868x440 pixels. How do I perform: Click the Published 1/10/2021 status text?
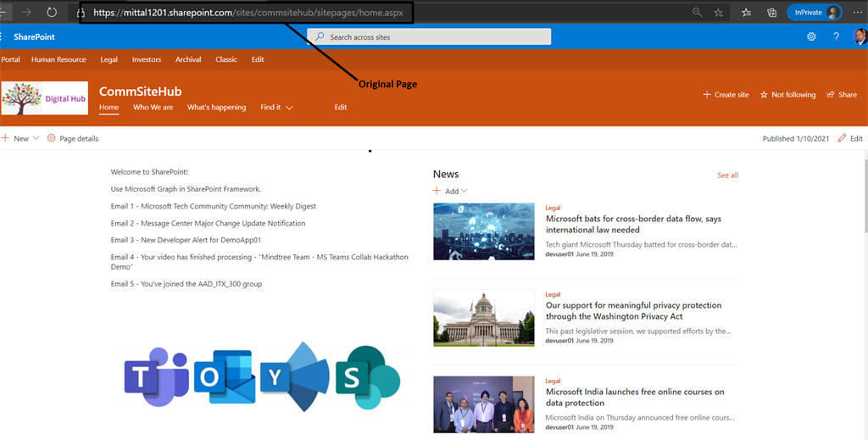click(795, 138)
